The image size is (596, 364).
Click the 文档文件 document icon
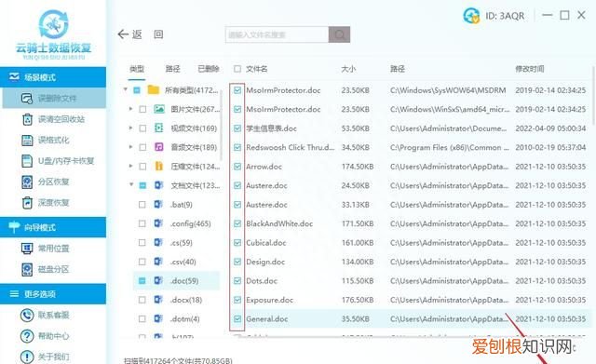point(158,185)
